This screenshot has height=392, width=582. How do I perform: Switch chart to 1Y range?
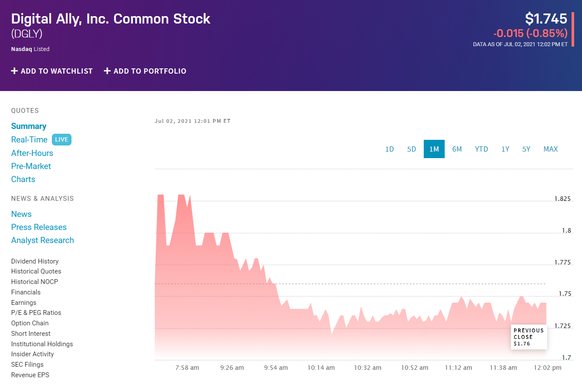[x=505, y=149]
